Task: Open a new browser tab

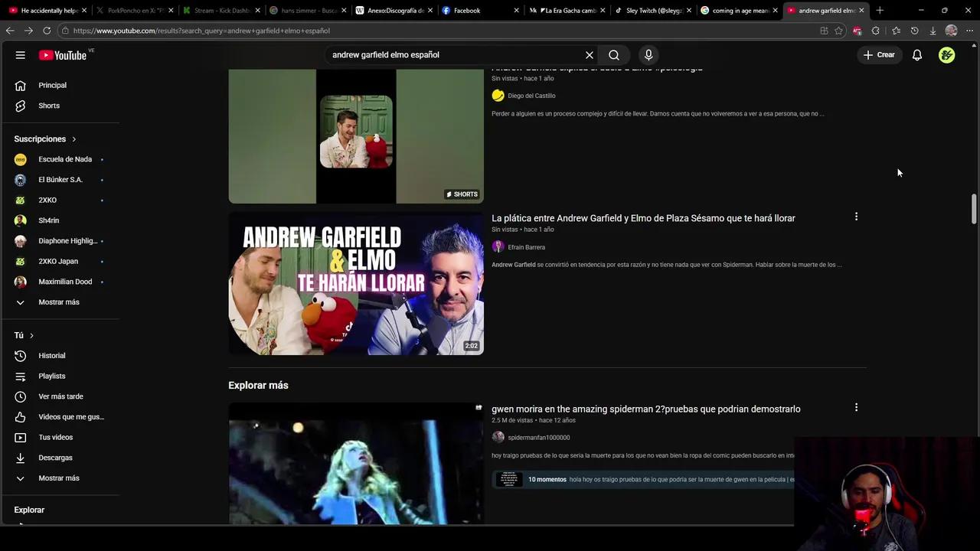Action: click(880, 11)
